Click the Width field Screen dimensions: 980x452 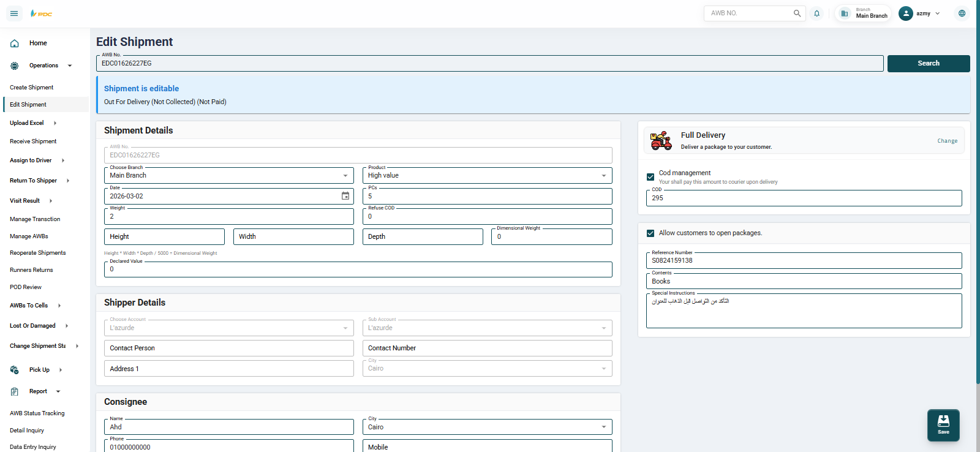pyautogui.click(x=293, y=236)
